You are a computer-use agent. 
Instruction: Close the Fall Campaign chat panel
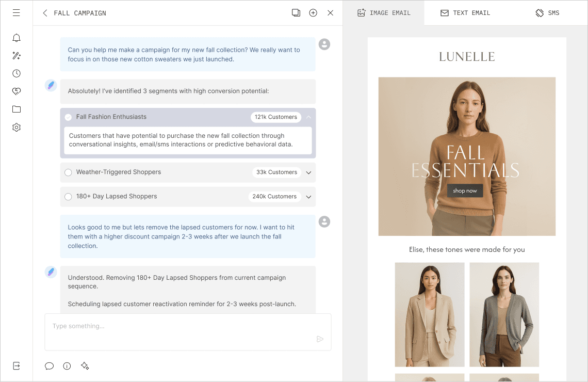pos(331,13)
